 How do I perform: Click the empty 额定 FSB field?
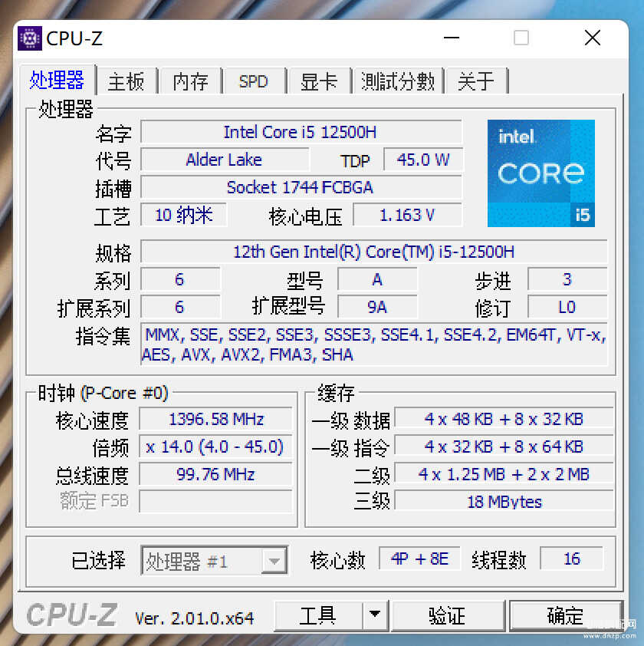215,502
